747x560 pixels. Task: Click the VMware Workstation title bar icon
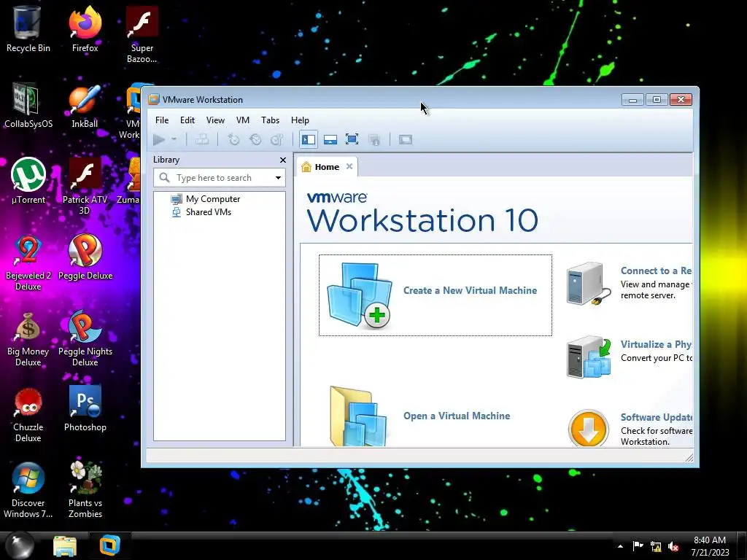pyautogui.click(x=153, y=99)
